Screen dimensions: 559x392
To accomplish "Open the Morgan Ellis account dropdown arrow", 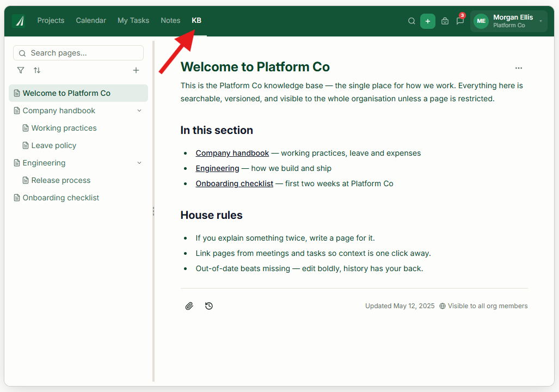I will click(x=541, y=21).
